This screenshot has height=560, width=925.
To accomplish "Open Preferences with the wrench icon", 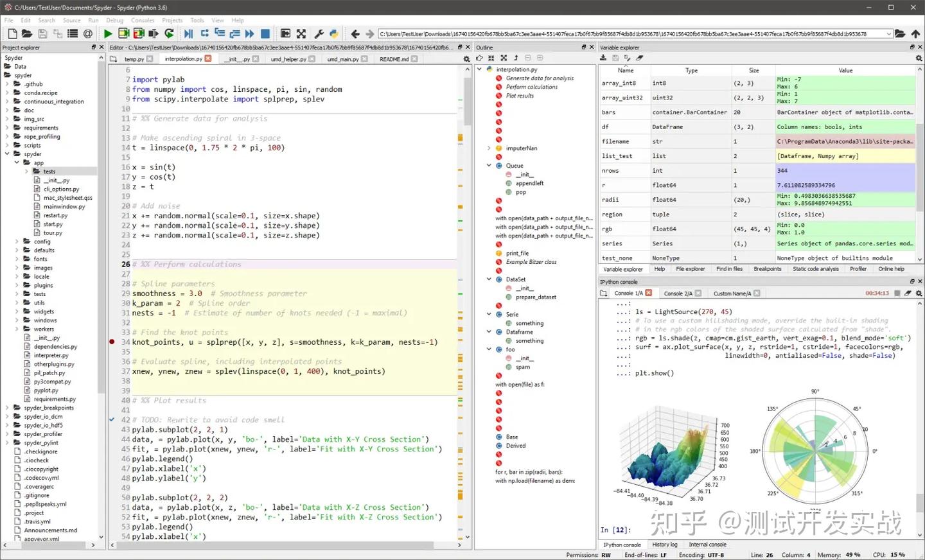I will pyautogui.click(x=319, y=33).
